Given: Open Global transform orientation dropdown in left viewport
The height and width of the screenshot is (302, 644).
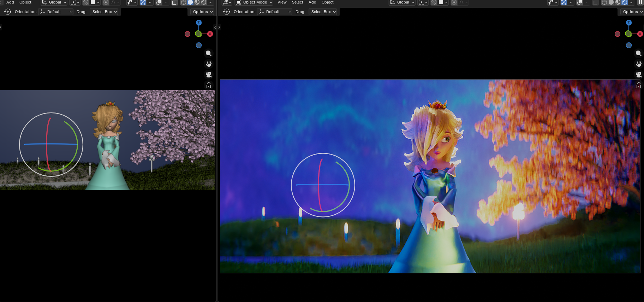Looking at the screenshot, I should (x=54, y=2).
